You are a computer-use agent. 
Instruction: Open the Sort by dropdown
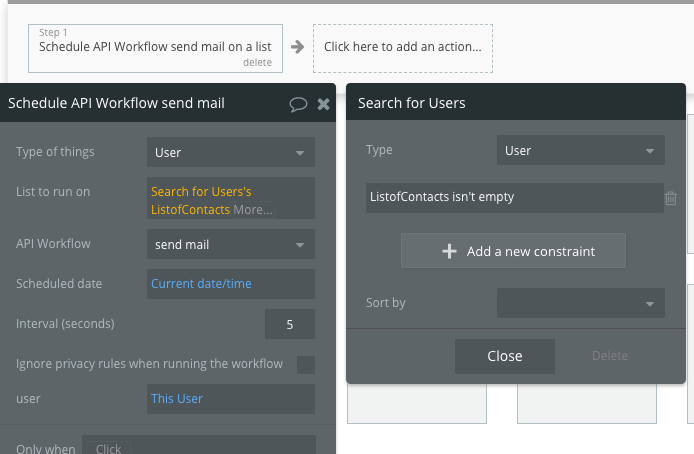point(580,303)
